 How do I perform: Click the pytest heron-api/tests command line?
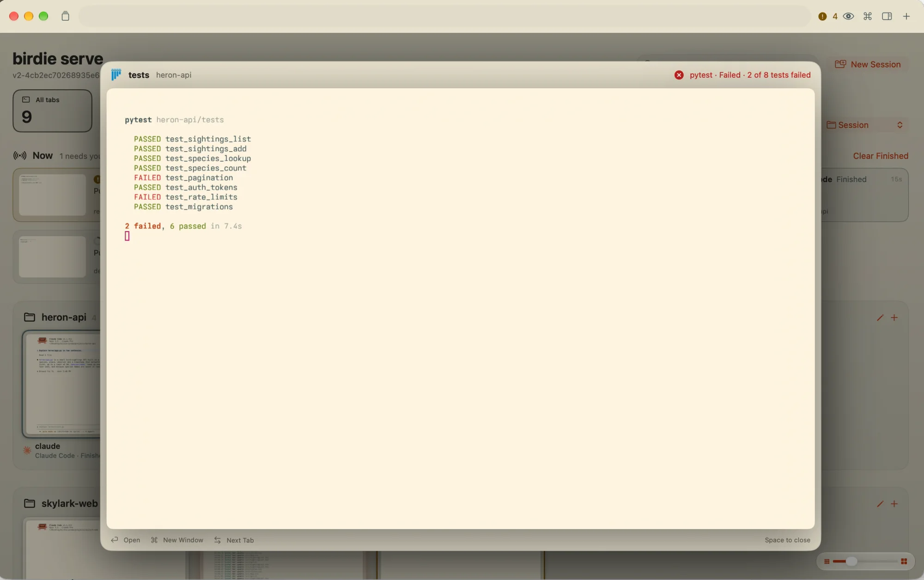[174, 120]
